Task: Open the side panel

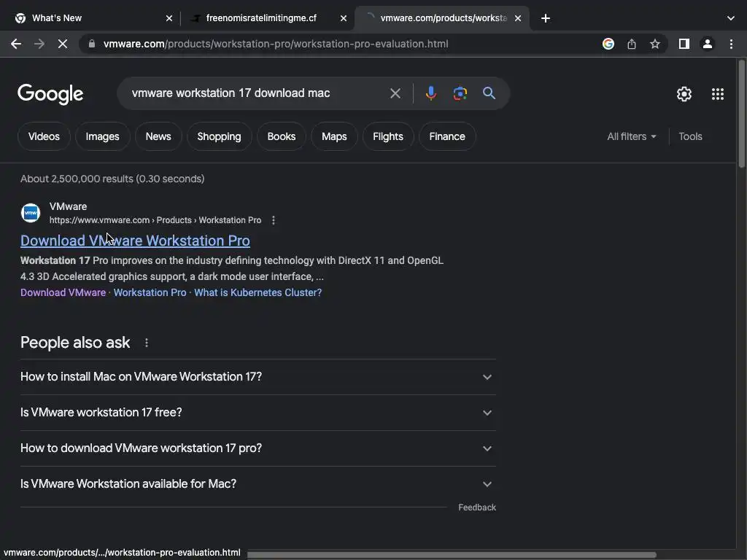Action: tap(684, 44)
